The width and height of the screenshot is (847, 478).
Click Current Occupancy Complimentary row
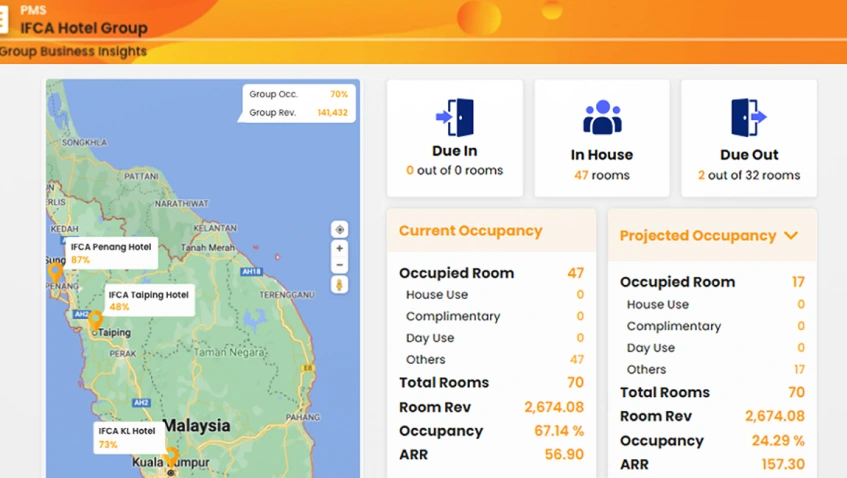click(492, 316)
